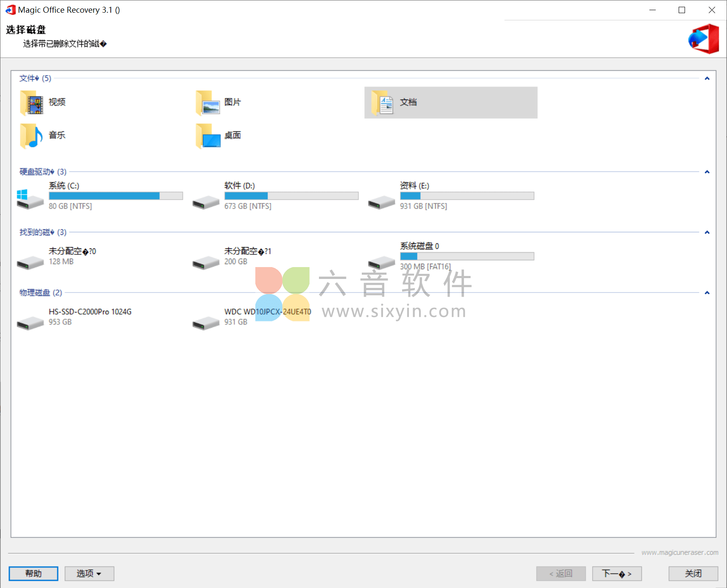Collapse the 文件 section
The image size is (727, 588).
click(707, 78)
